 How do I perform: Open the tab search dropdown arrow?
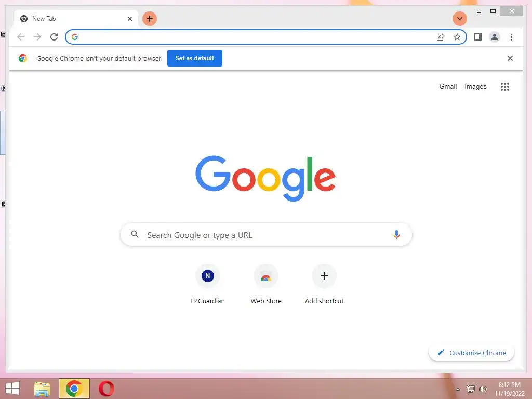[x=460, y=19]
